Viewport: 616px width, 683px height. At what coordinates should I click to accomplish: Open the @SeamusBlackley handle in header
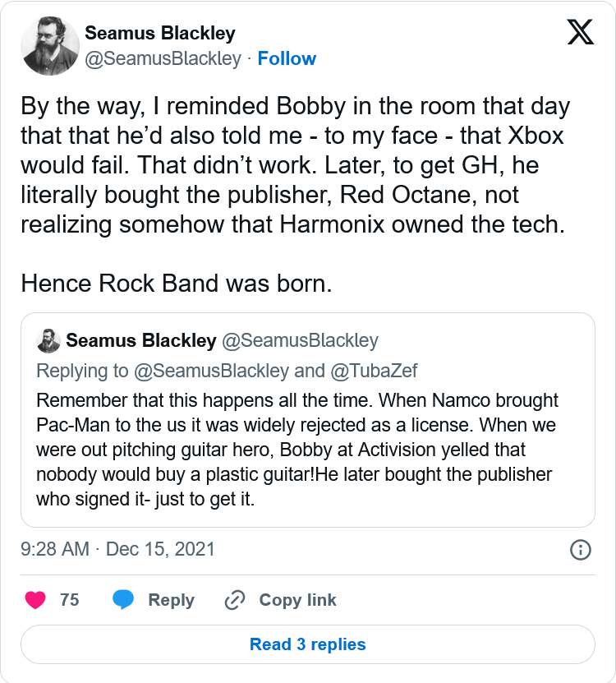pyautogui.click(x=163, y=58)
